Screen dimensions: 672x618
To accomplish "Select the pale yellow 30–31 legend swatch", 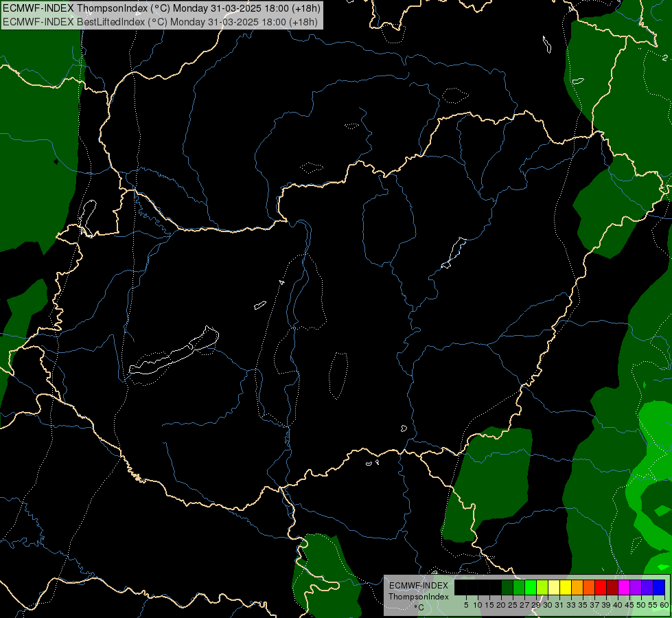I will click(x=554, y=587).
